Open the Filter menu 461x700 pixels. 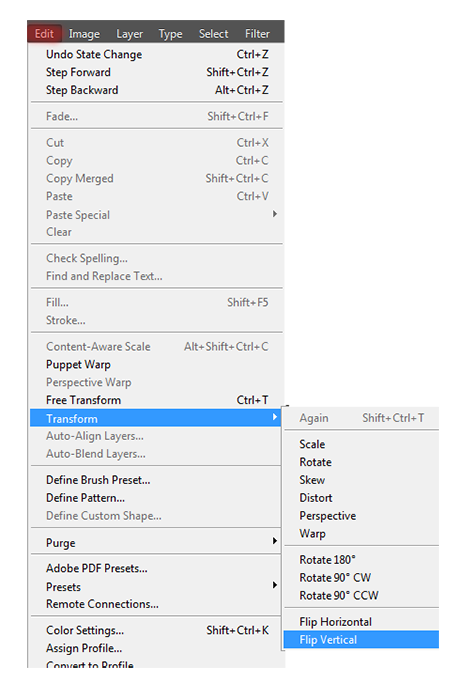point(257,34)
